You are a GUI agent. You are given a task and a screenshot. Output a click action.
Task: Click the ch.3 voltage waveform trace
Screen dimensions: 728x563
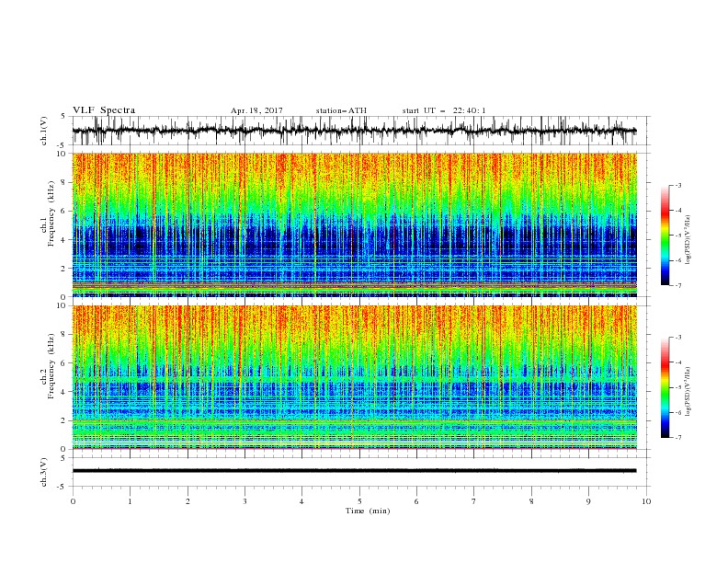coord(355,471)
